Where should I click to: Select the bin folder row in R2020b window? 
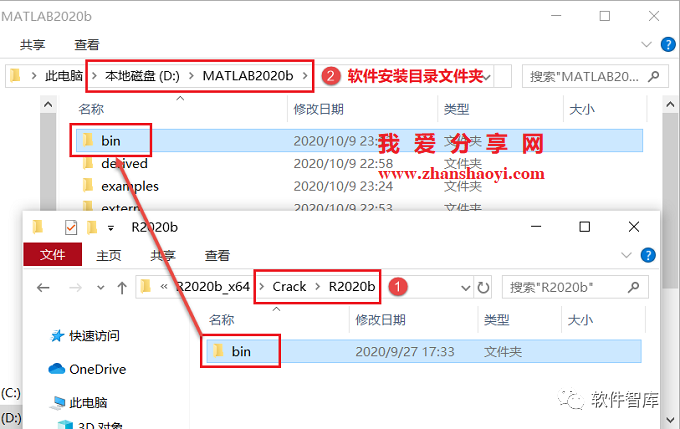pyautogui.click(x=424, y=351)
